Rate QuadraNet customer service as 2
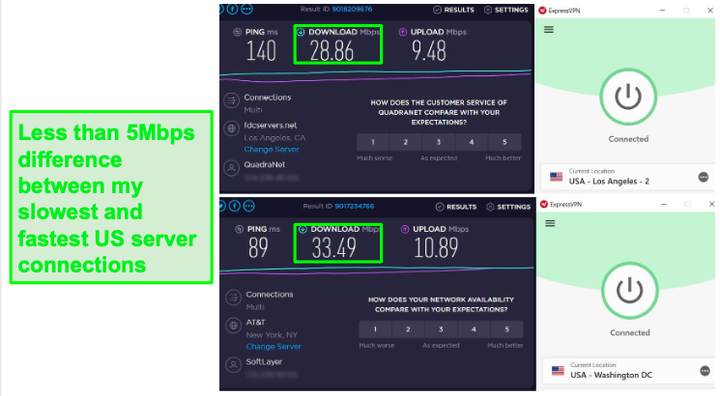Viewport: 720px width, 396px height. 406,142
